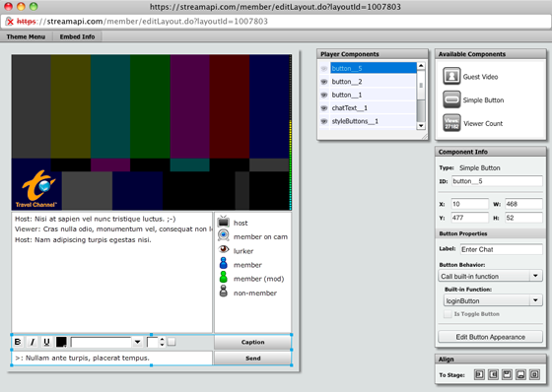Select the Simple Button component icon
This screenshot has width=552, height=392.
click(x=451, y=99)
